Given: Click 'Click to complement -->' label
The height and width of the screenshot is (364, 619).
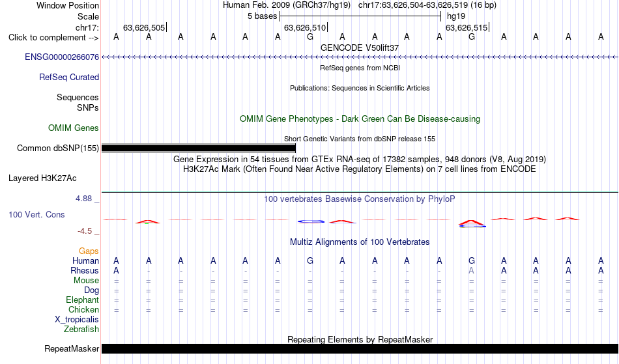Looking at the screenshot, I should click(53, 38).
